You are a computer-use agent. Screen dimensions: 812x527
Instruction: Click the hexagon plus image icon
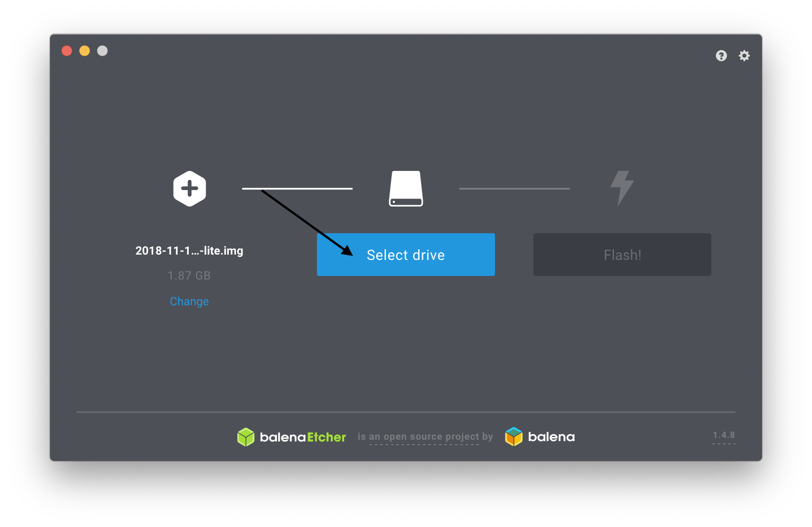pyautogui.click(x=190, y=189)
